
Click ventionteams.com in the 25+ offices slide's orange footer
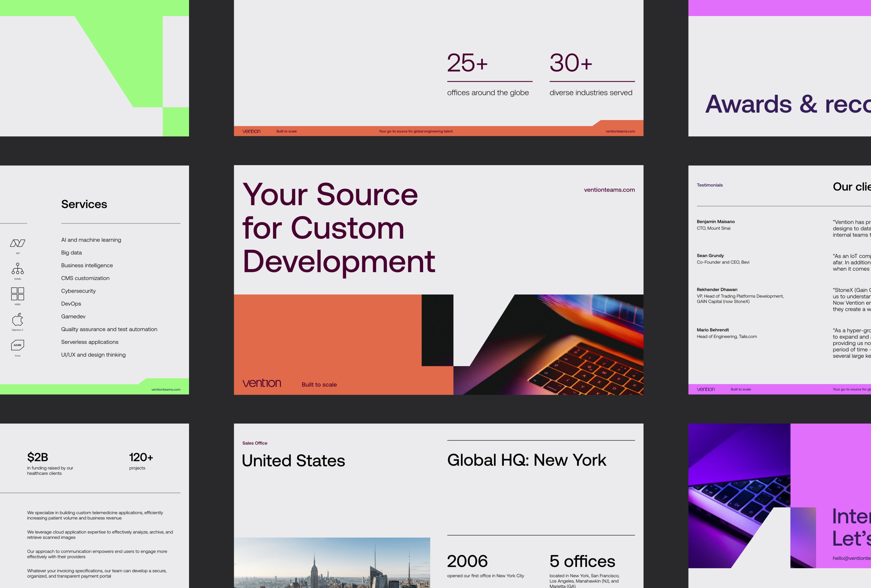click(x=620, y=131)
